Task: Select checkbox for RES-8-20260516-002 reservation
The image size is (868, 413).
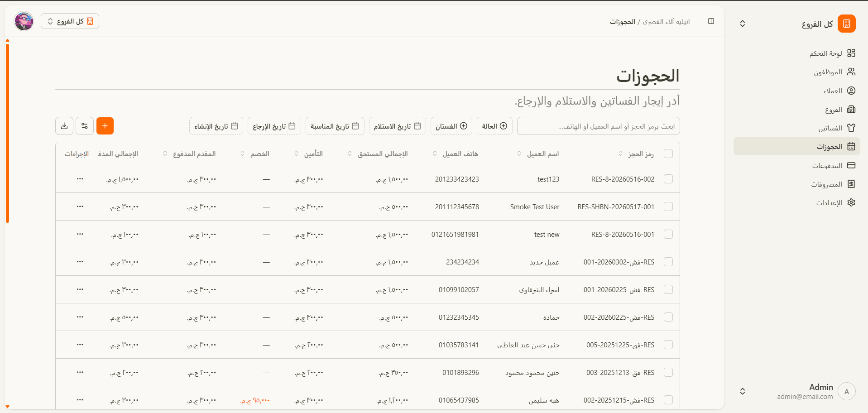Action: (x=668, y=179)
